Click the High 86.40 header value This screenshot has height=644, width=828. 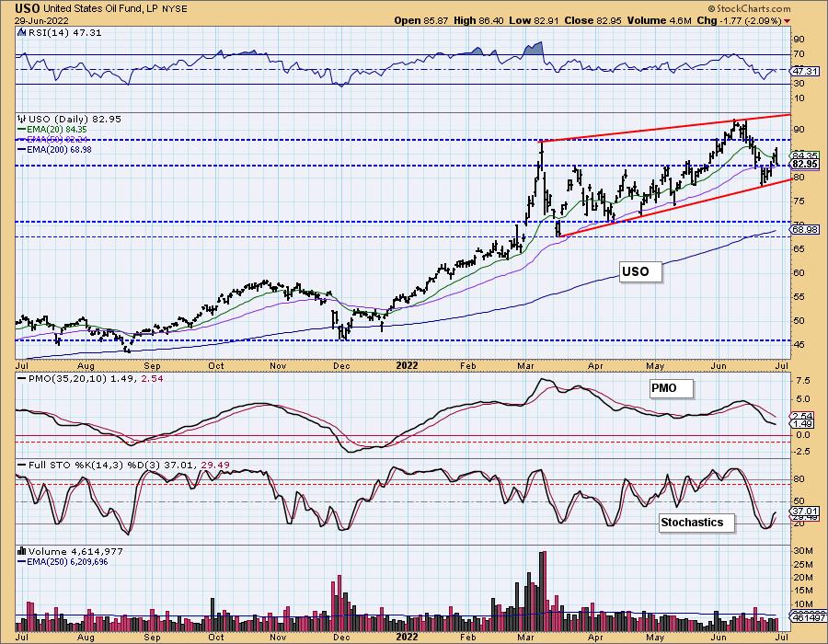click(477, 20)
